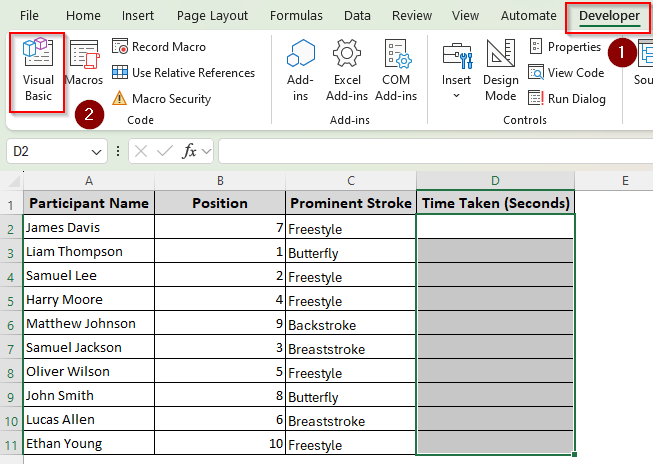Select cell with John Smith

click(x=89, y=395)
